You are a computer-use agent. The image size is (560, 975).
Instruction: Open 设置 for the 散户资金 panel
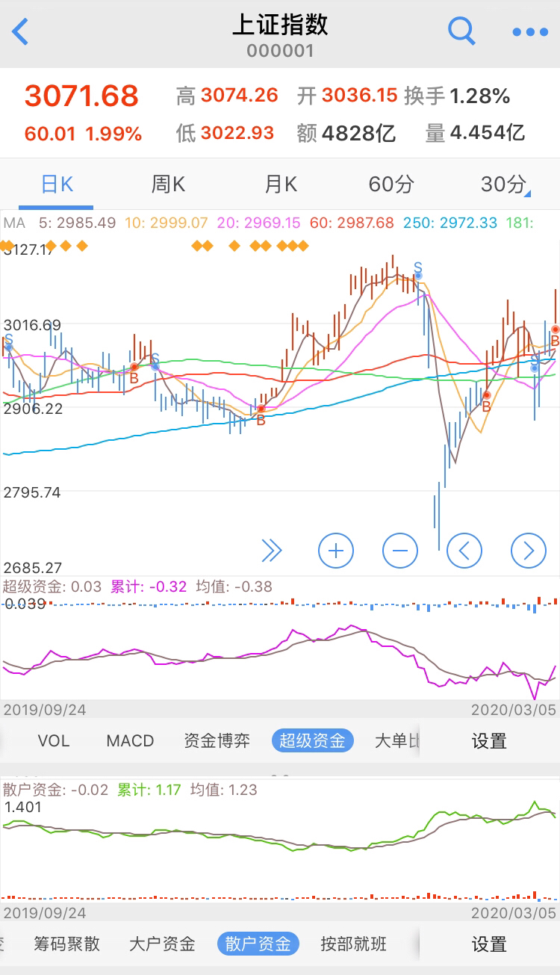pos(489,944)
